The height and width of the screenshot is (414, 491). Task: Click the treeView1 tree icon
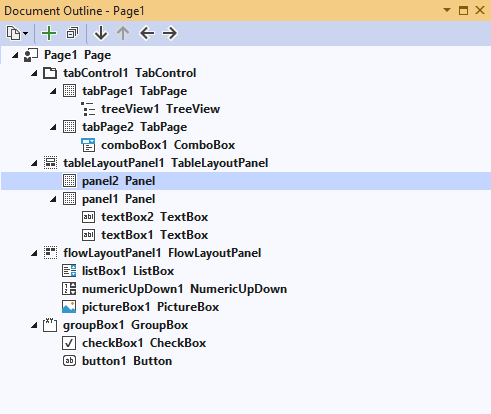coord(88,109)
